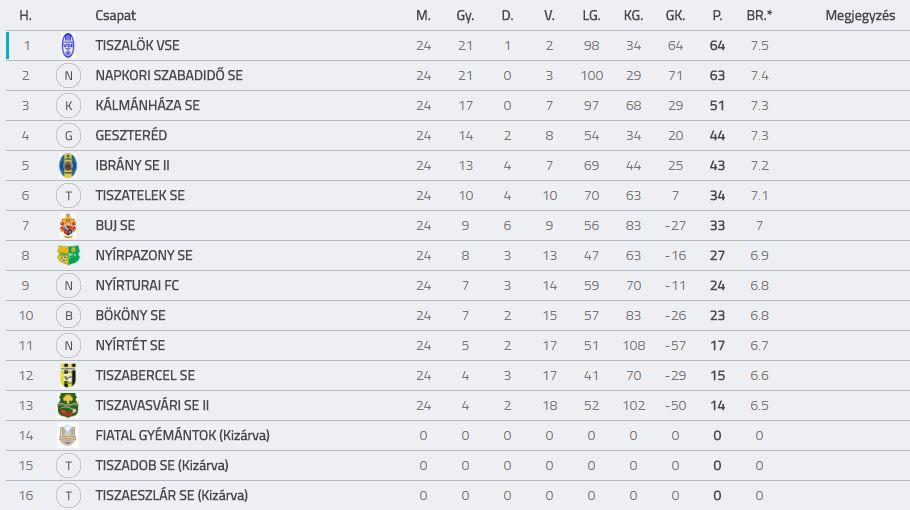Open the TISZATELEK SE team page
The image size is (910, 510).
point(140,196)
